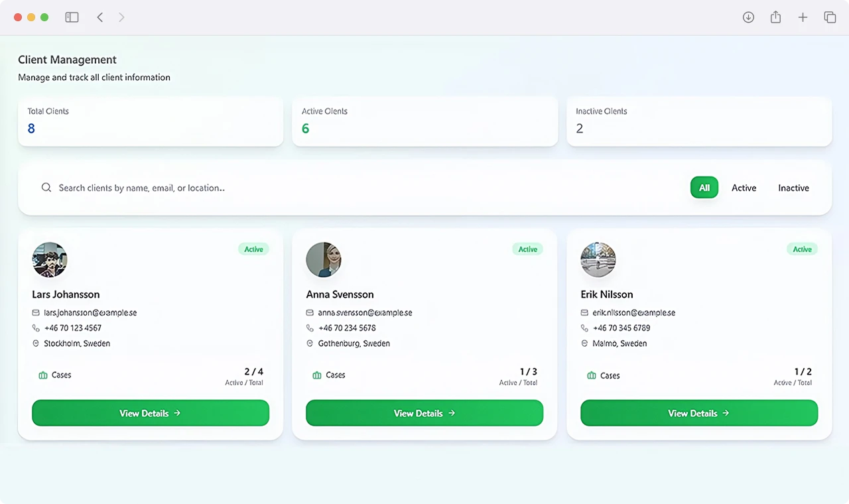This screenshot has width=849, height=504.
Task: Click the Active badge on Lars's card
Action: tap(253, 249)
